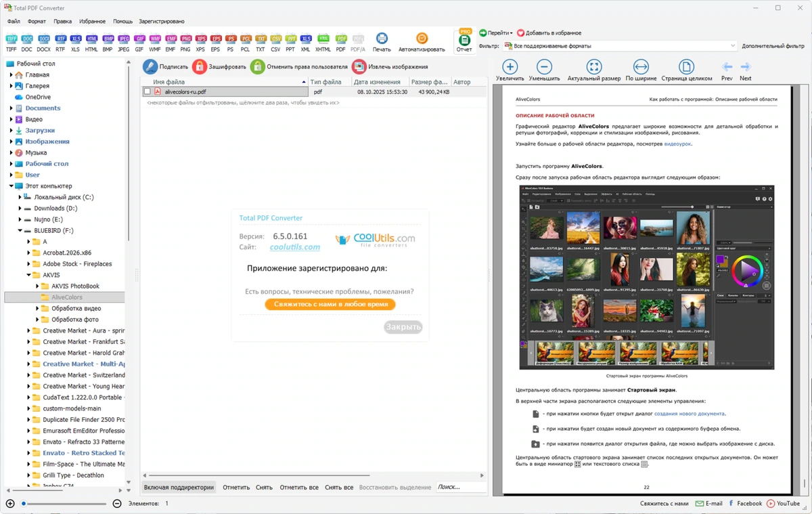Image resolution: width=812 pixels, height=514 pixels.
Task: Open Дополнительный фильтр
Action: pos(773,46)
